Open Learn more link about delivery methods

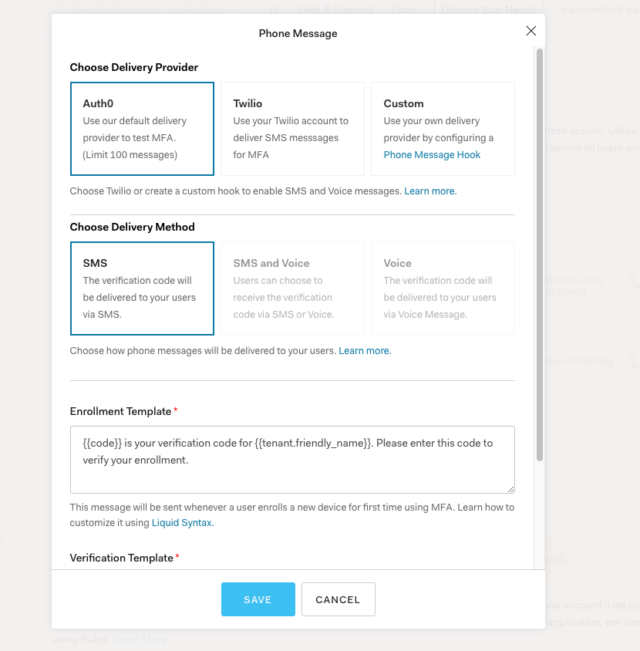click(x=365, y=351)
